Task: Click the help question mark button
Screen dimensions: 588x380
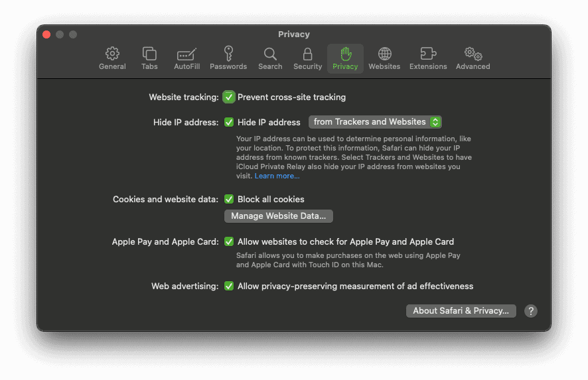Action: click(531, 310)
